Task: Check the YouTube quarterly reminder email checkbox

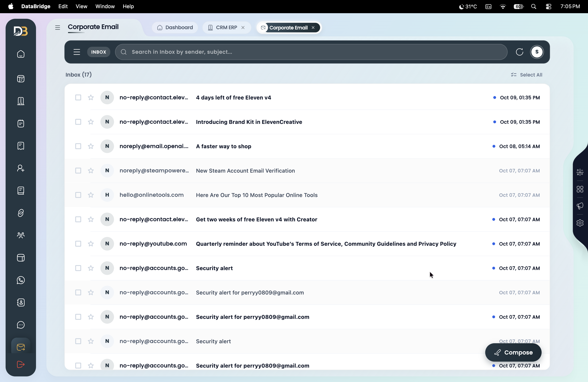Action: (x=78, y=244)
